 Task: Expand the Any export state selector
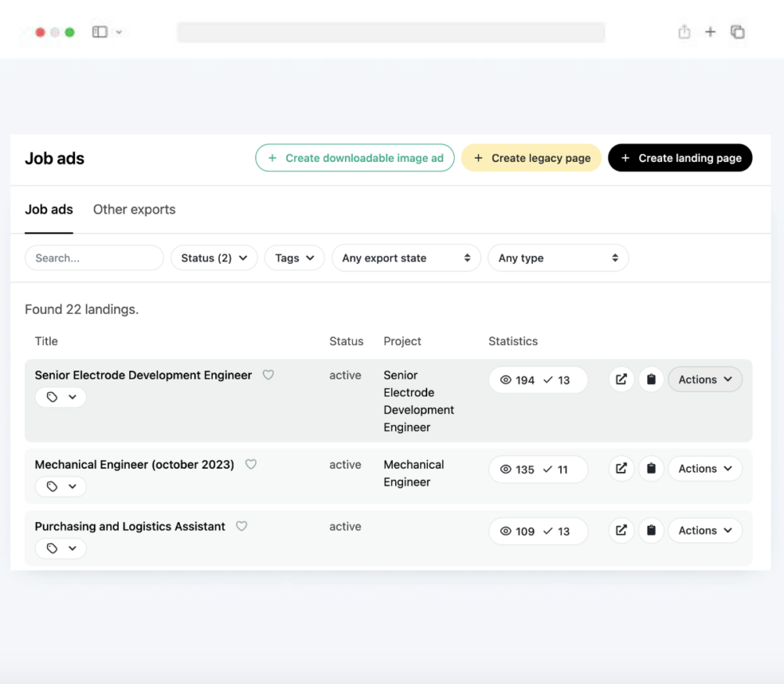[x=406, y=257]
